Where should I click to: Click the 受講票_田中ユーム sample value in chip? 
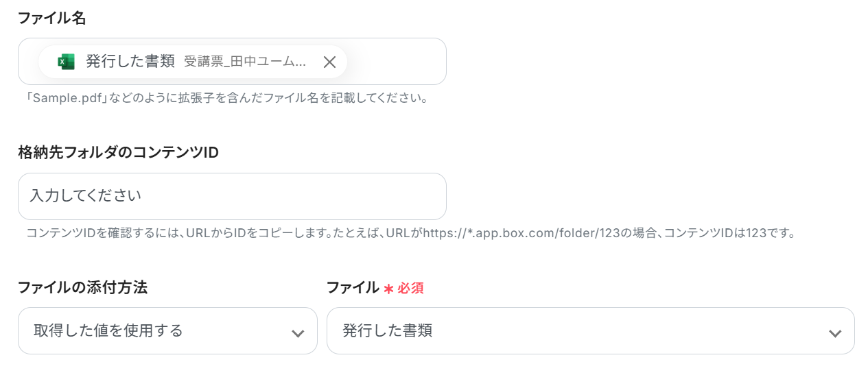245,62
